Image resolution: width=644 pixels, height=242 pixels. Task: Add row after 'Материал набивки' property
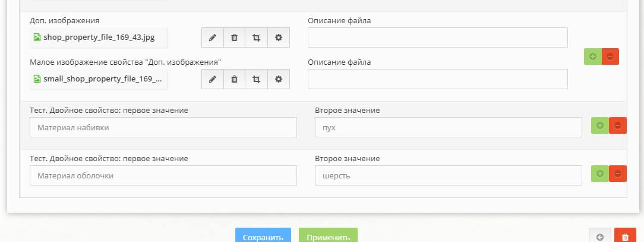[599, 125]
